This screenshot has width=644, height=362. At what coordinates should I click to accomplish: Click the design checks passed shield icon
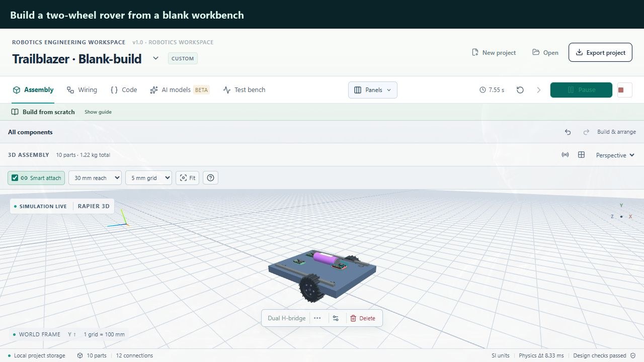pyautogui.click(x=633, y=355)
